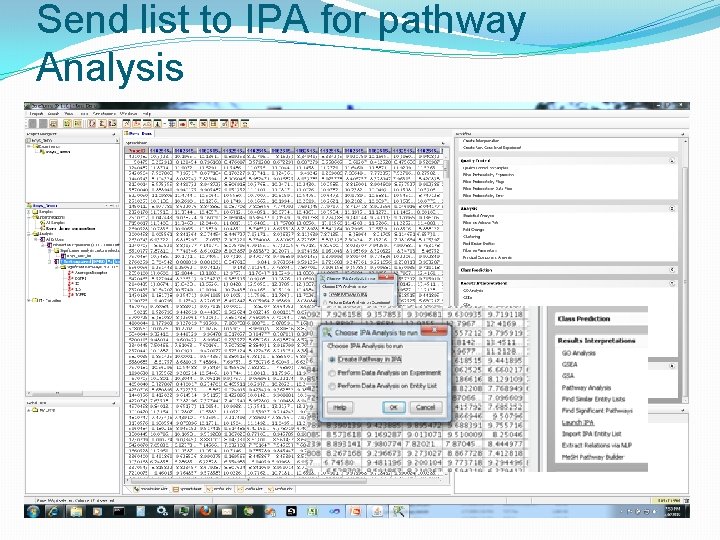Open the Project menu
Viewport: 720px width, 540px height.
(x=36, y=113)
